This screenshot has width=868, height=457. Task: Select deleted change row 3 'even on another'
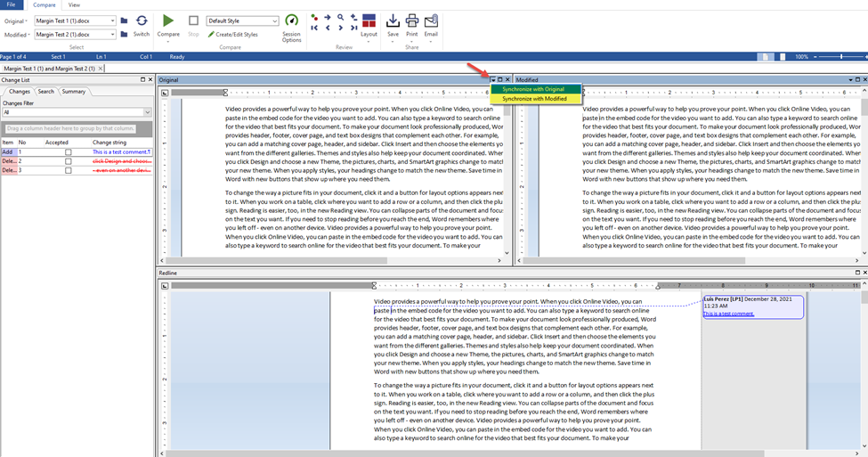point(77,171)
